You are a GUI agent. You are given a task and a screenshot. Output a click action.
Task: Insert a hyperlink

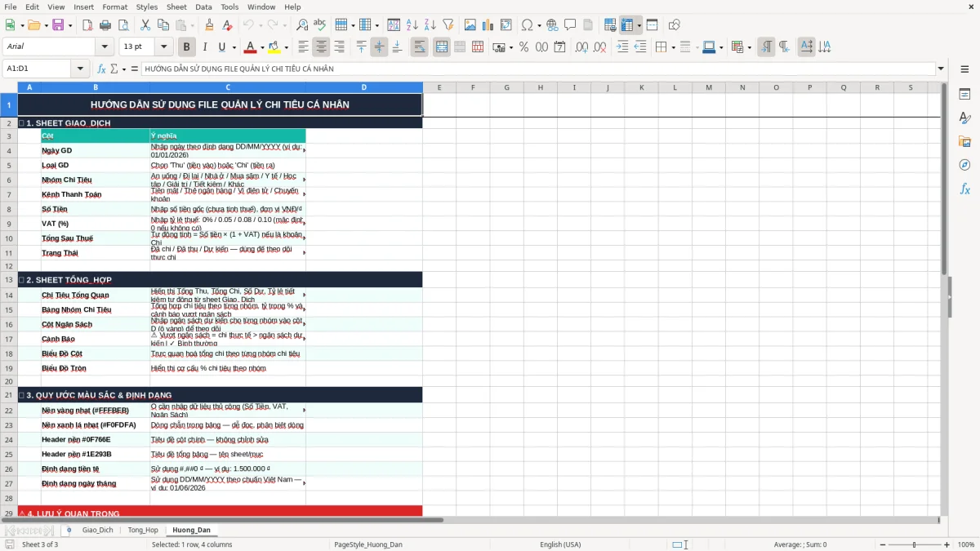[x=552, y=25]
